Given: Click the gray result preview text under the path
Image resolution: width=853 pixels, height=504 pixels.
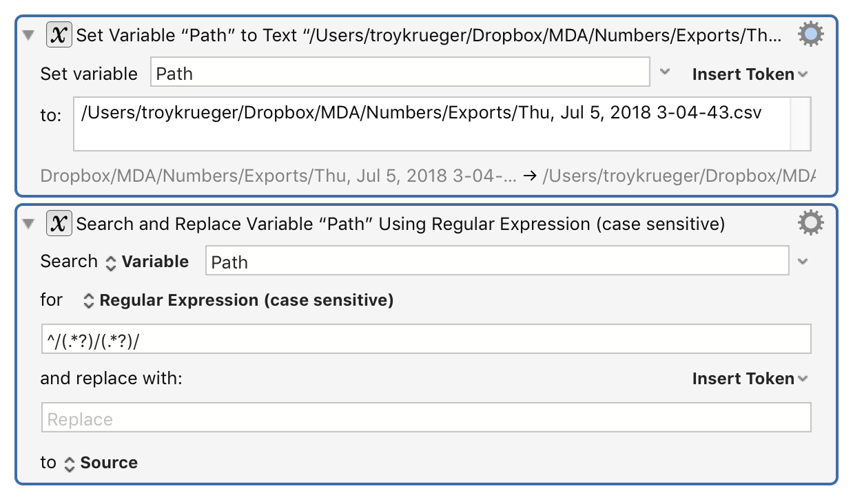Looking at the screenshot, I should (x=427, y=176).
